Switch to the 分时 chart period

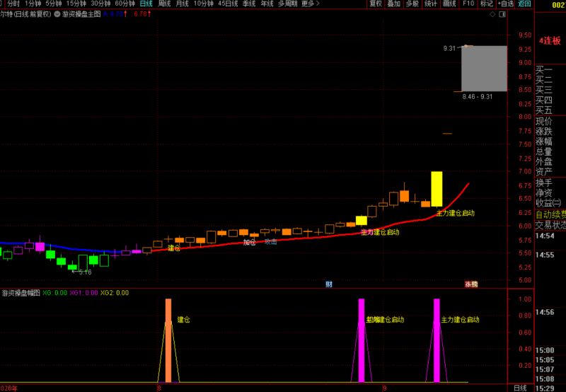[13, 4]
